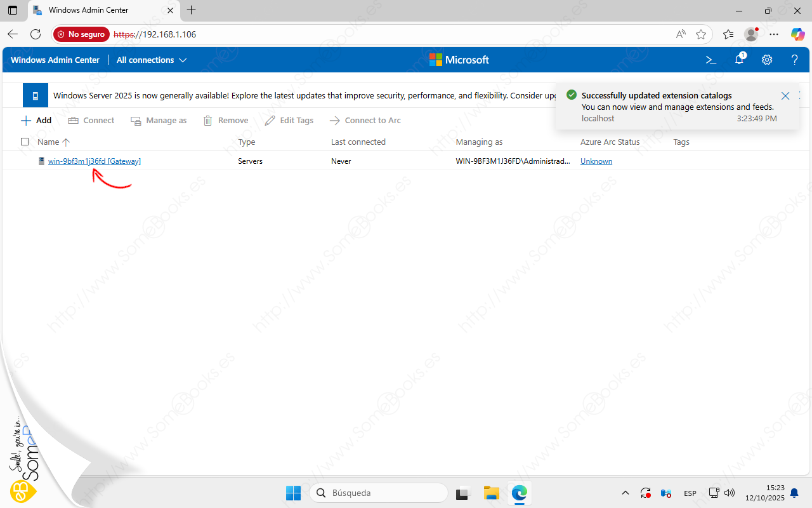Open a new browser tab
Screen dimensions: 812x508
pos(192,10)
